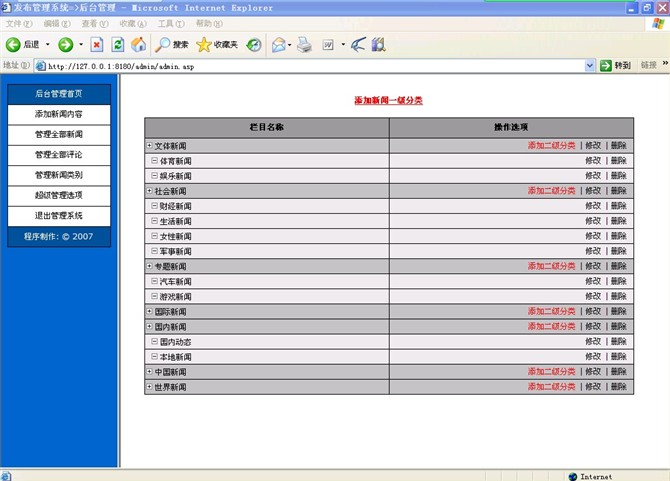Toggle the 文体新闻 category expander
Viewport: 670px width, 481px height.
coord(150,146)
